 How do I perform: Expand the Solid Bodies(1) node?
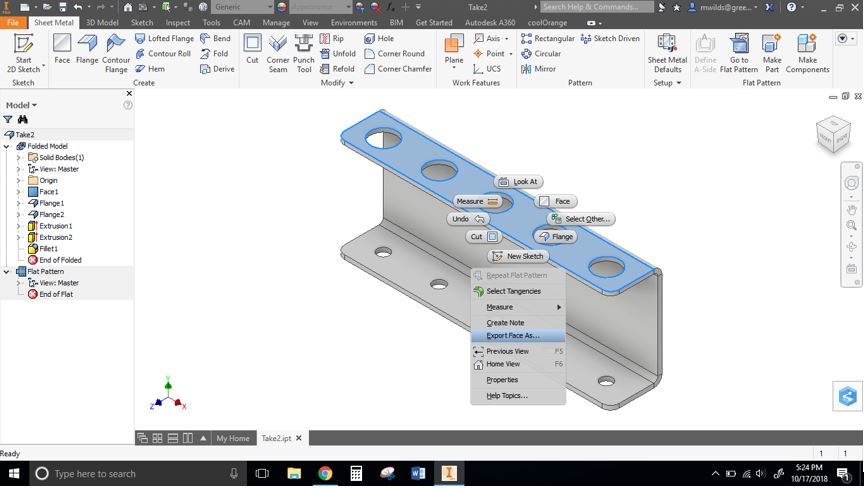click(x=18, y=158)
